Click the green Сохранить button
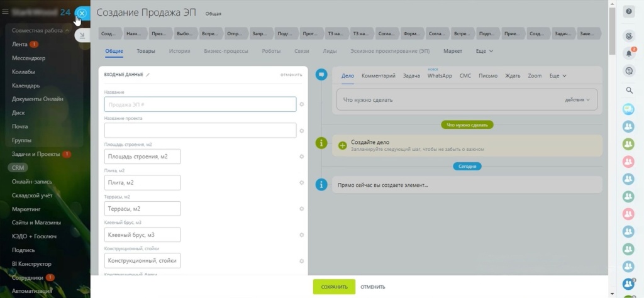 click(x=334, y=287)
